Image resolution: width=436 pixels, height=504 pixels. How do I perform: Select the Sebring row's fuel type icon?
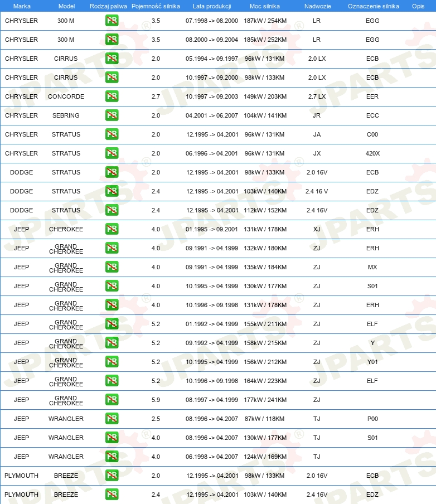[112, 115]
